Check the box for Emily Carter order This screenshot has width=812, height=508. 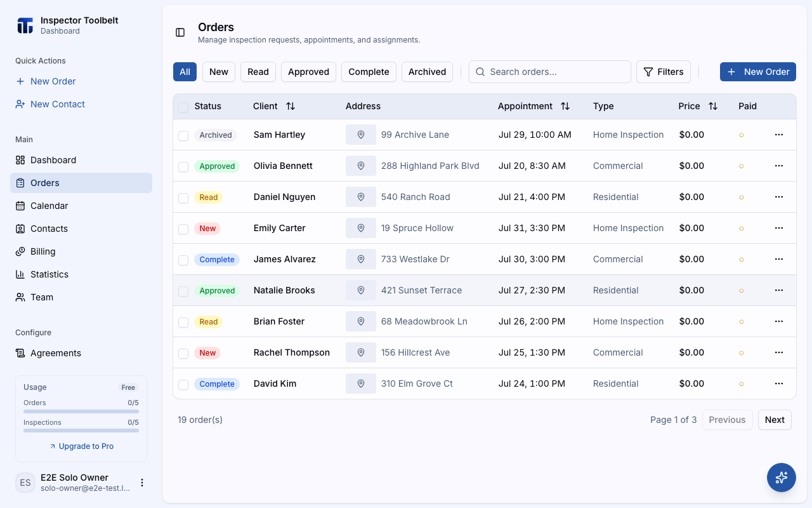coord(183,229)
